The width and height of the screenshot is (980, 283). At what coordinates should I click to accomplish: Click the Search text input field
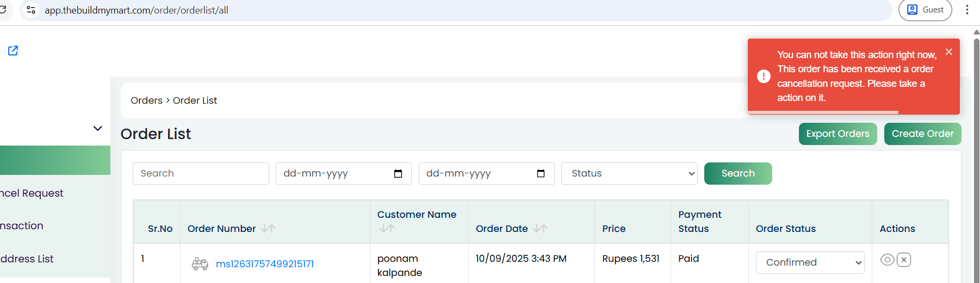pos(201,174)
